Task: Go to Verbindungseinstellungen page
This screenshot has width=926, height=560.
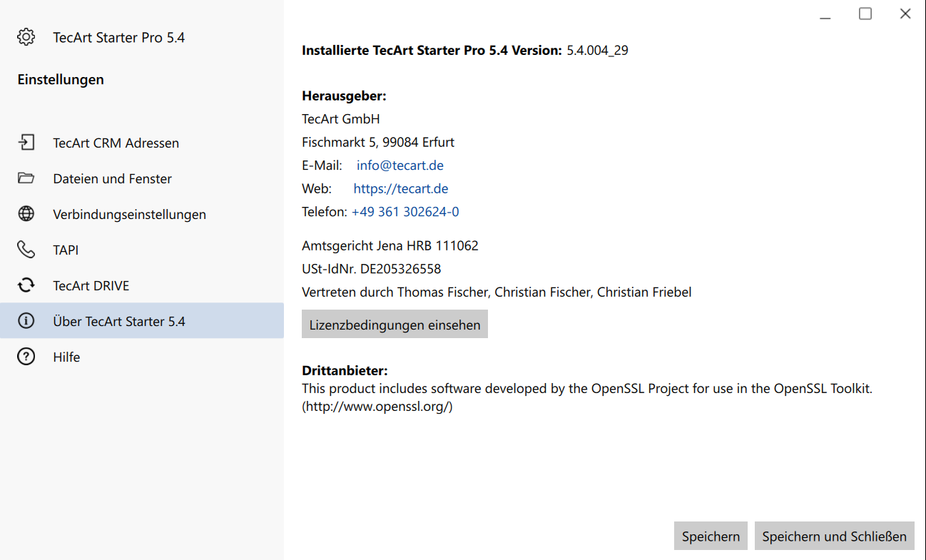Action: [x=142, y=214]
